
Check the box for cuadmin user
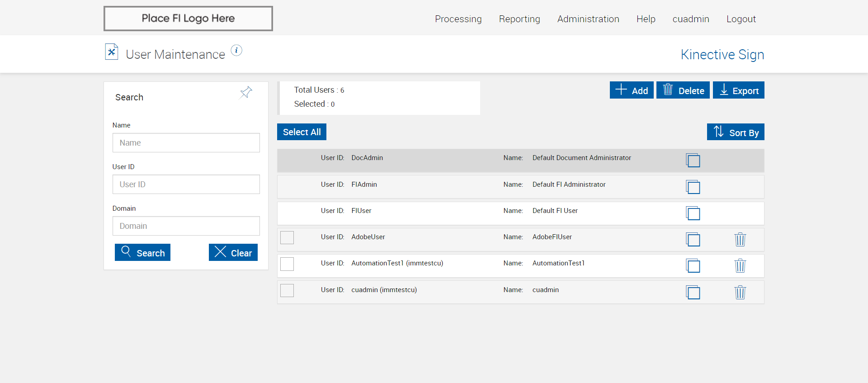point(287,290)
